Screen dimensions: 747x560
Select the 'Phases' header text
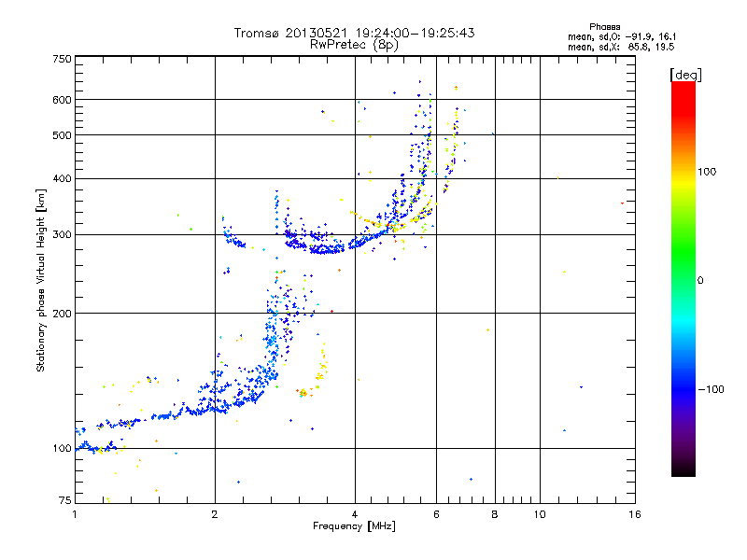coord(604,27)
